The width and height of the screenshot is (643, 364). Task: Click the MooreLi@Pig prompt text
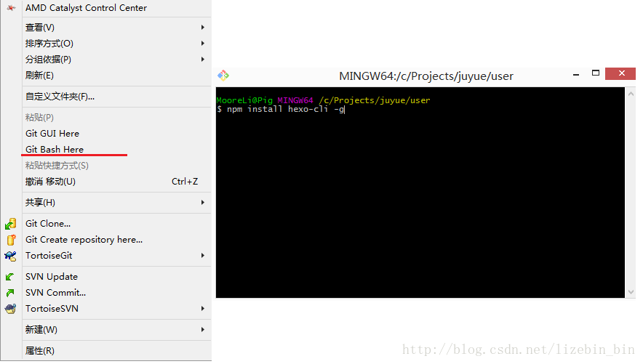[244, 100]
